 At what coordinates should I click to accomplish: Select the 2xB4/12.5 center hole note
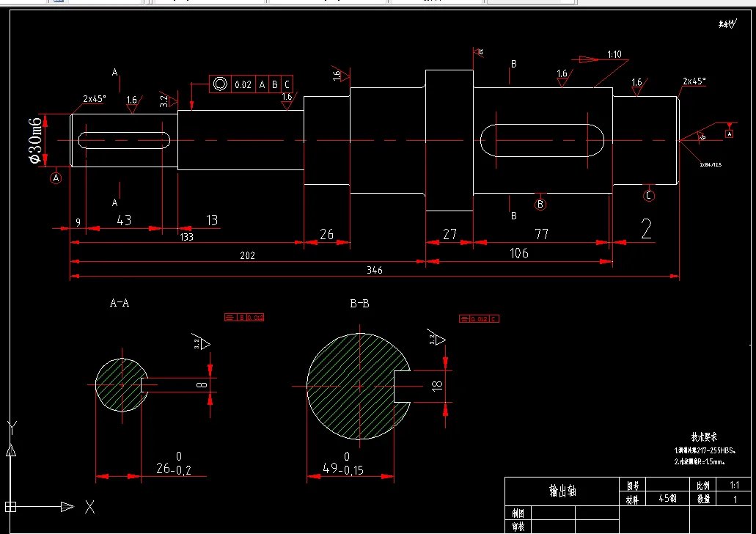(x=711, y=165)
